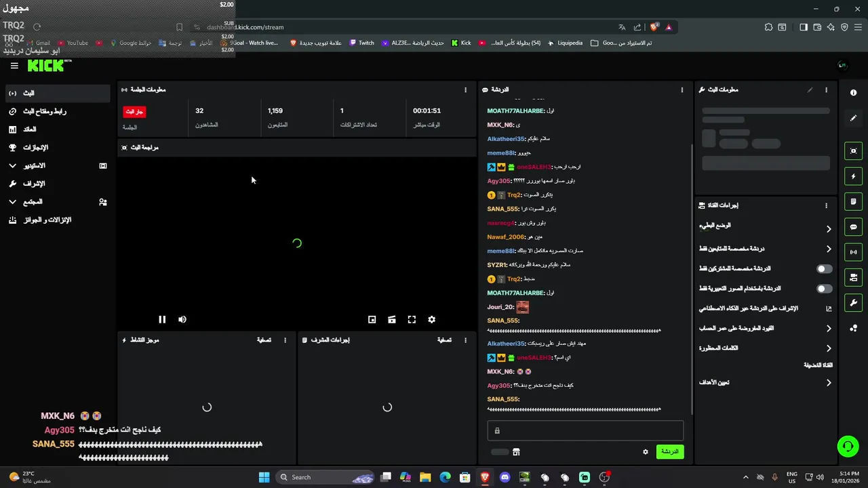Screen dimensions: 868x488
Task: Enter fullscreen in the stream preview
Action: pos(412,319)
